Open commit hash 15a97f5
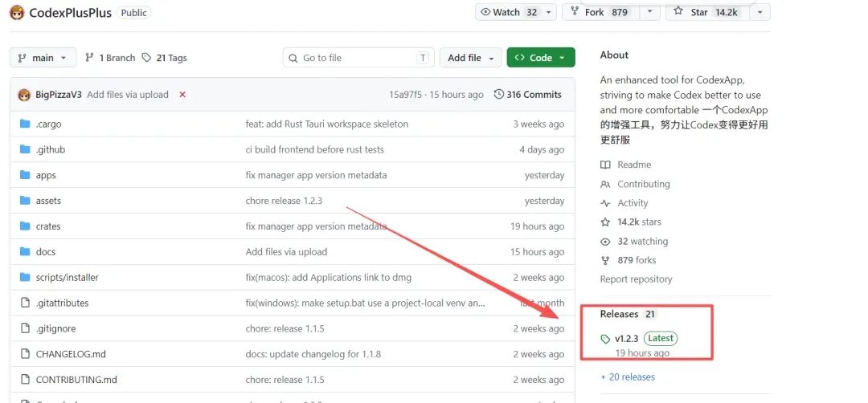 click(405, 95)
